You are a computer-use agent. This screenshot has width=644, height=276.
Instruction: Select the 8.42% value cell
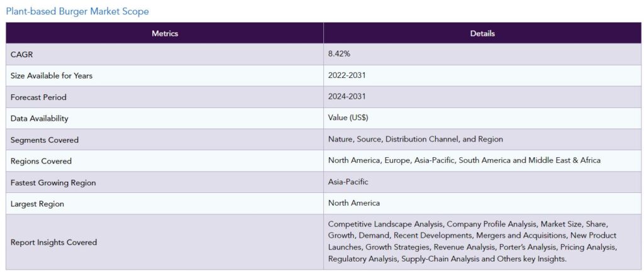482,54
